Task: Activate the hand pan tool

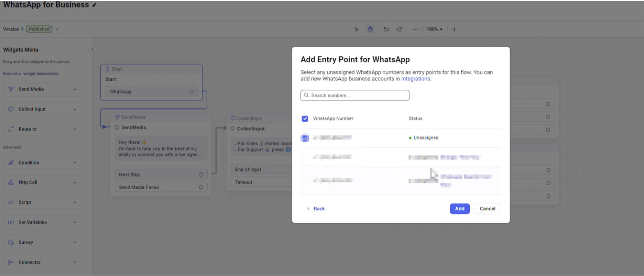Action: pos(370,29)
